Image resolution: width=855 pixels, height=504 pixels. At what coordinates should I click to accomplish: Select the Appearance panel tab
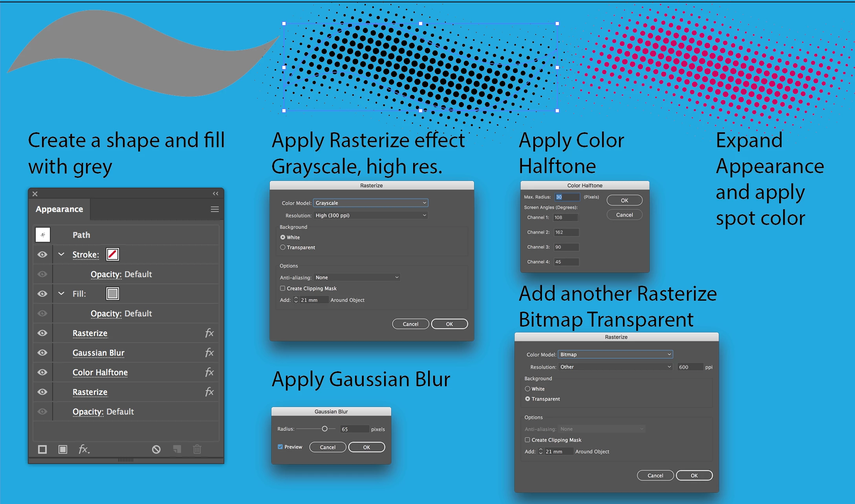coord(59,209)
